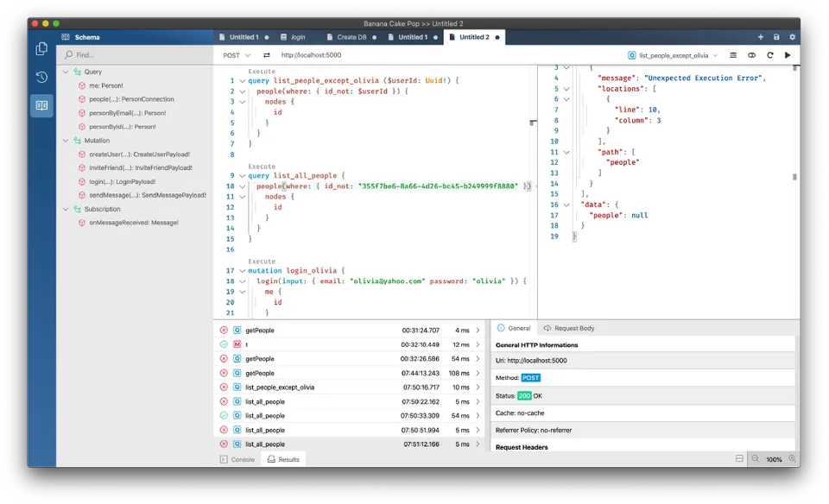Click Execute above list_all_people query
829x504 pixels.
262,167
